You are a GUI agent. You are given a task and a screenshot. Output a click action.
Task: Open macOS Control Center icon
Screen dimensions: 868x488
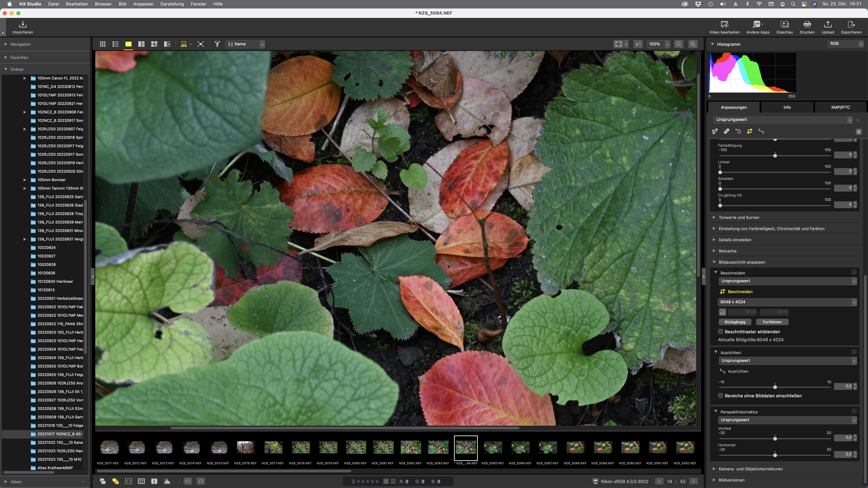pyautogui.click(x=804, y=4)
